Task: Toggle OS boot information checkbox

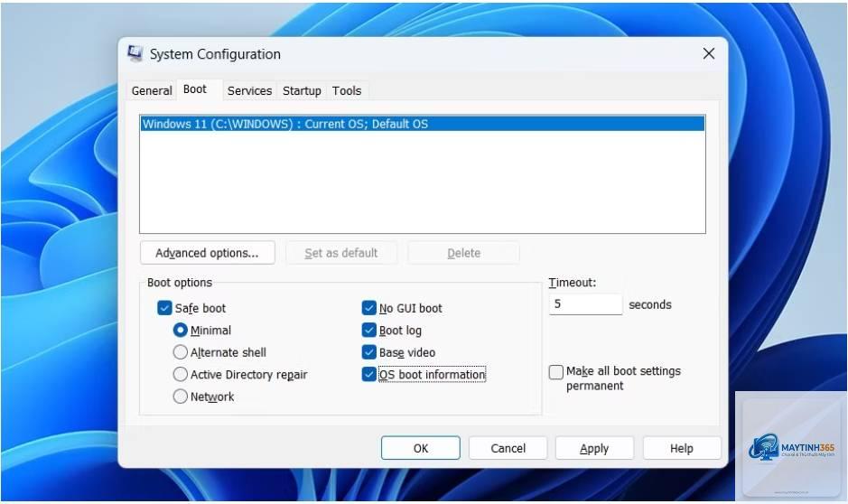Action: [368, 374]
